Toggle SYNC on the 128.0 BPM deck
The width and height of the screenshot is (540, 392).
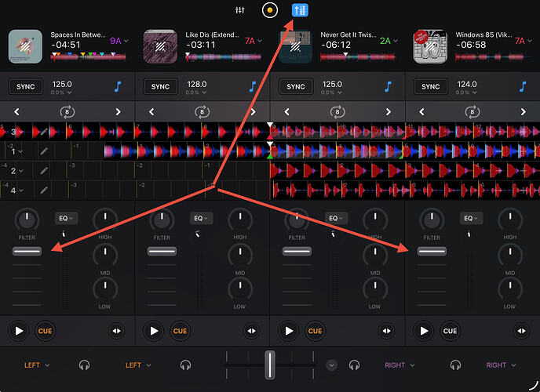160,86
